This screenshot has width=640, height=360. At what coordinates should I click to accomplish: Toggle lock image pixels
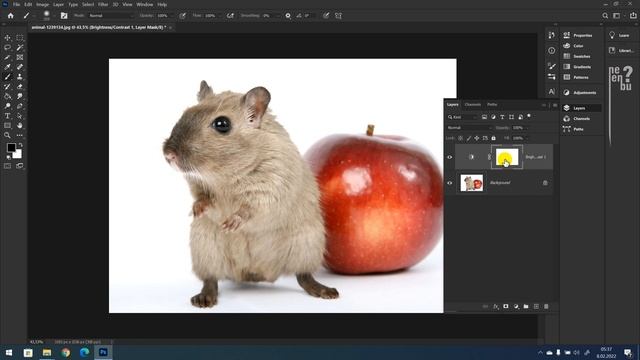point(469,138)
